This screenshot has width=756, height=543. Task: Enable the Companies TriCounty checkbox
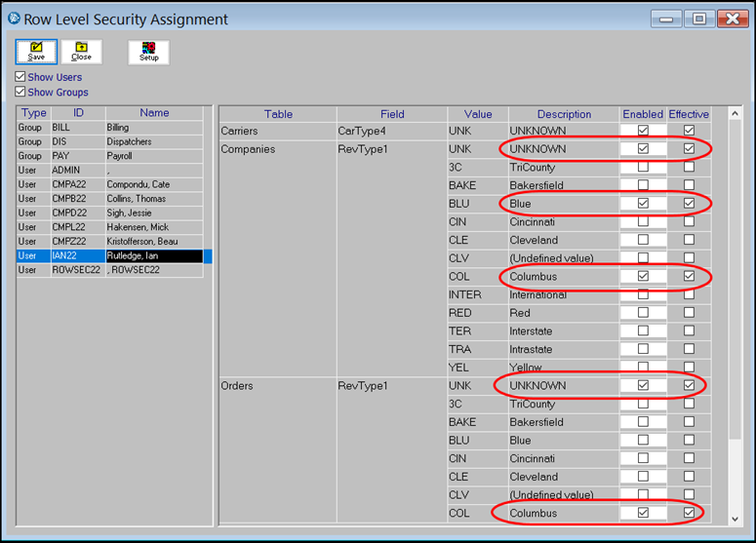[x=642, y=168]
